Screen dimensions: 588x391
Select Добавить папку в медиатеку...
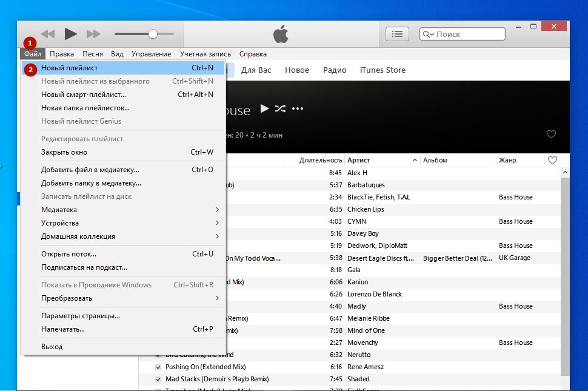[124, 183]
